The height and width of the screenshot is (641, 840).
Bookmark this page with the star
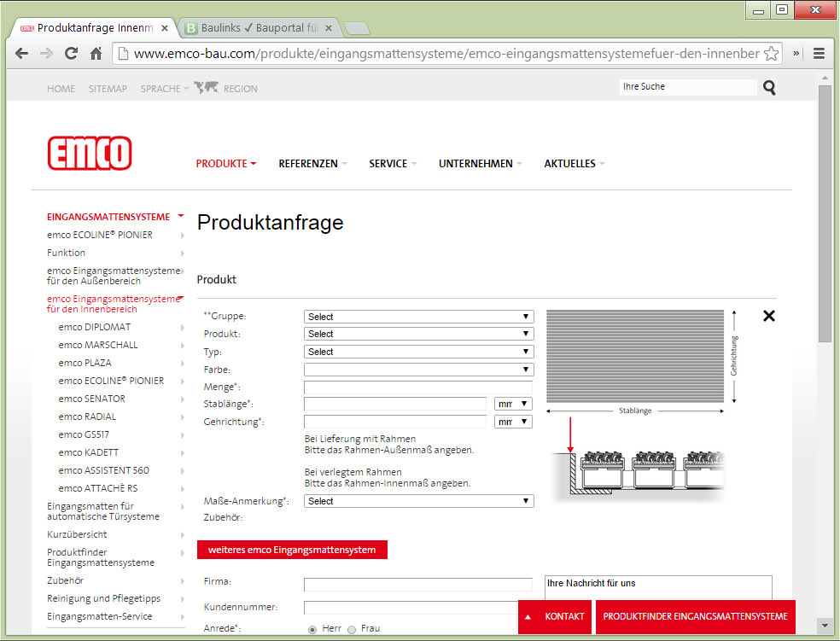(x=771, y=54)
